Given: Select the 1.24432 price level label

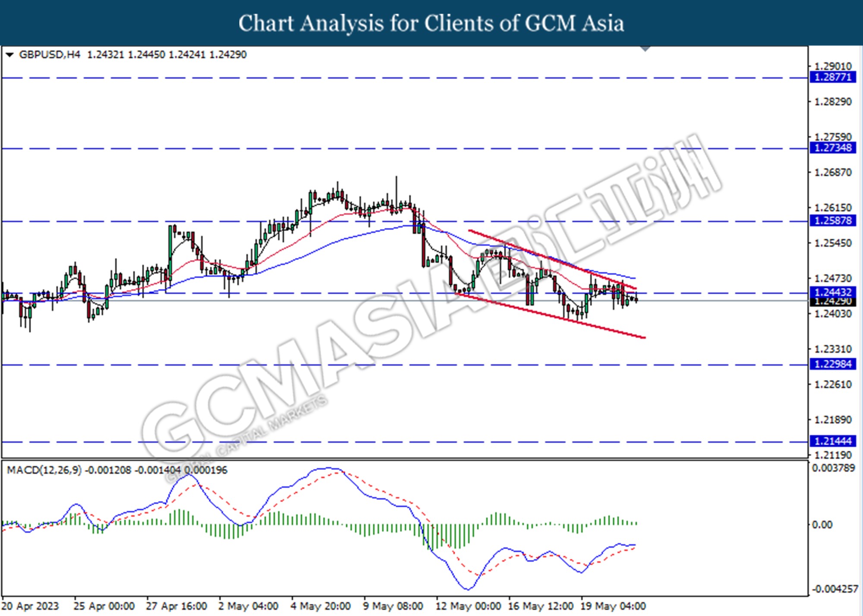Looking at the screenshot, I should tap(832, 292).
